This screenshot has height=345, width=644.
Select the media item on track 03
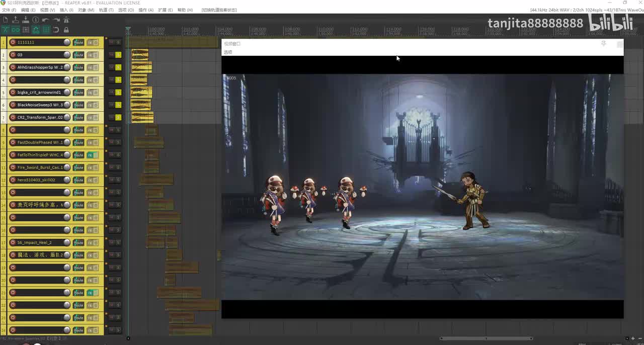(140, 55)
